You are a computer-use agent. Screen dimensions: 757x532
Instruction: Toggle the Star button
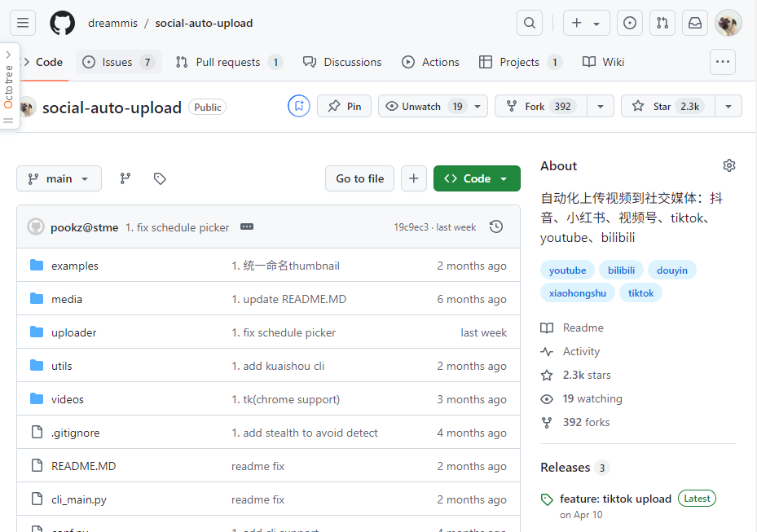[x=667, y=106]
